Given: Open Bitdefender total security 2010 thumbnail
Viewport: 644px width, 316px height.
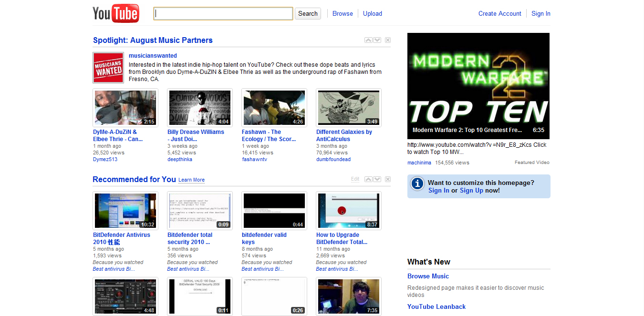Looking at the screenshot, I should pos(200,211).
